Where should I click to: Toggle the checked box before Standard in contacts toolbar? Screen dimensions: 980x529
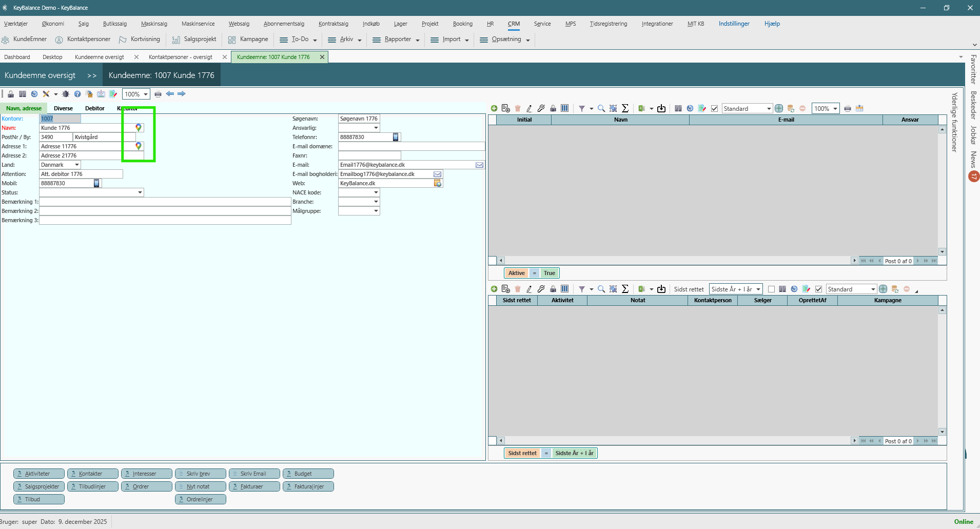coord(714,108)
